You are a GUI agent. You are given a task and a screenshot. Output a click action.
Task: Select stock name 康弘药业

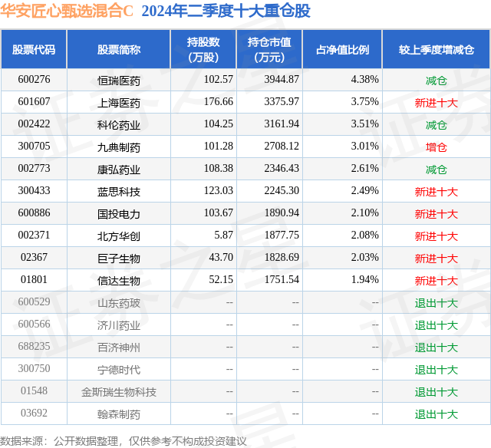[119, 170]
